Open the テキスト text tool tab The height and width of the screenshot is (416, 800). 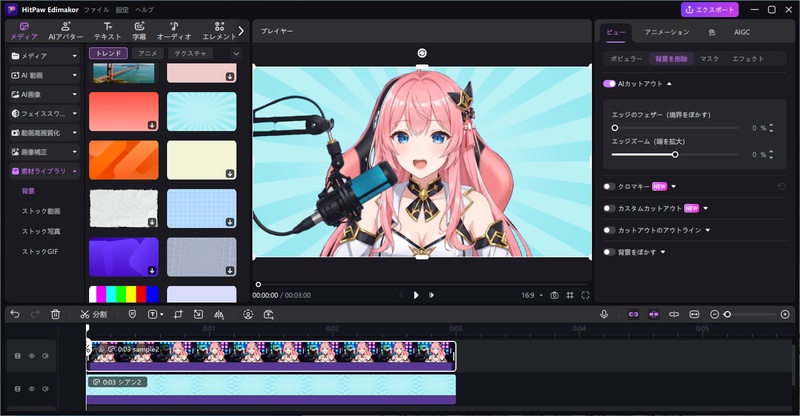(x=108, y=31)
